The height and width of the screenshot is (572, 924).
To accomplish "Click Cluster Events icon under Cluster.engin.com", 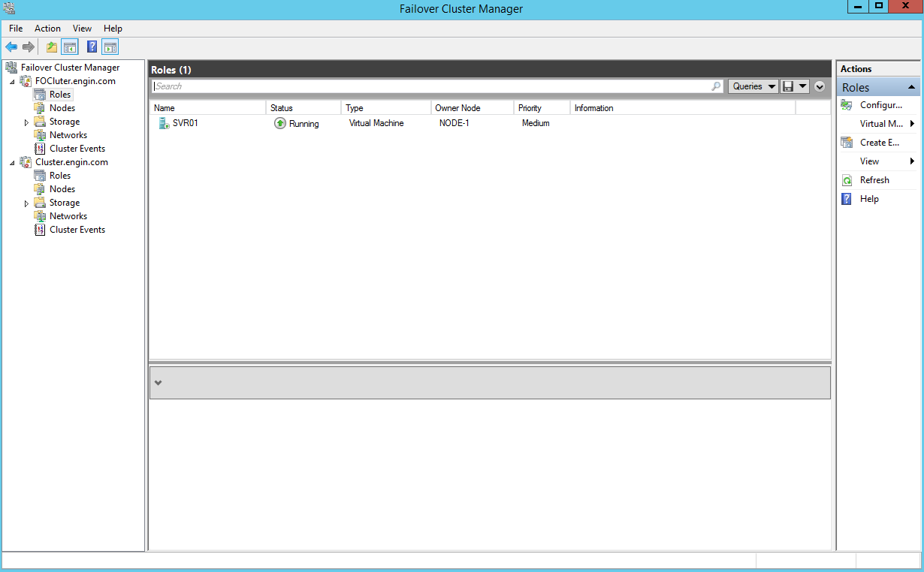I will coord(40,230).
